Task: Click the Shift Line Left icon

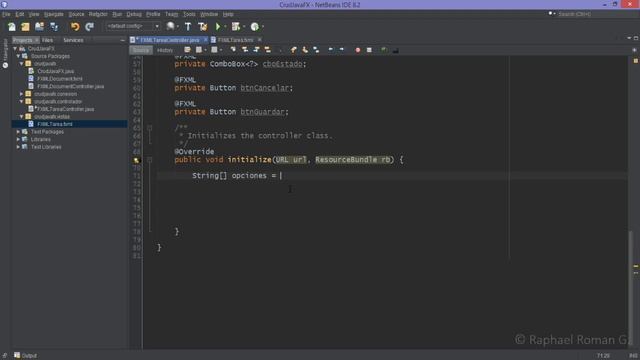Action: 331,50
